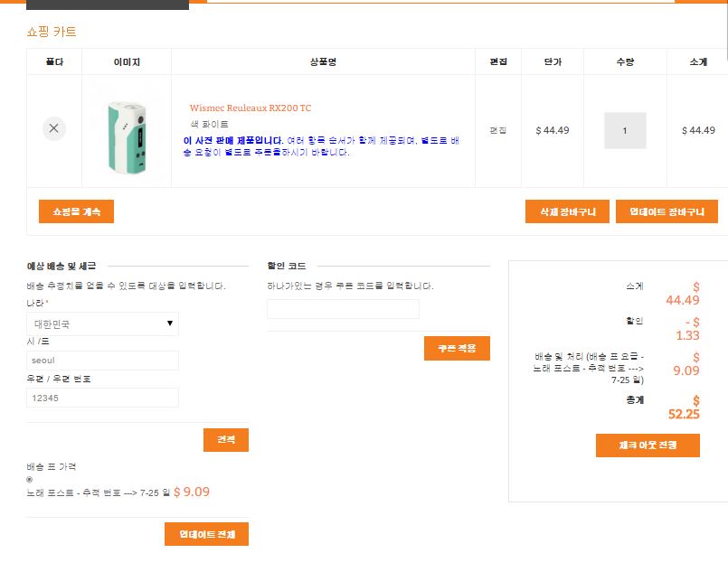Click the discount coupon code input field
This screenshot has width=728, height=572.
click(x=343, y=309)
